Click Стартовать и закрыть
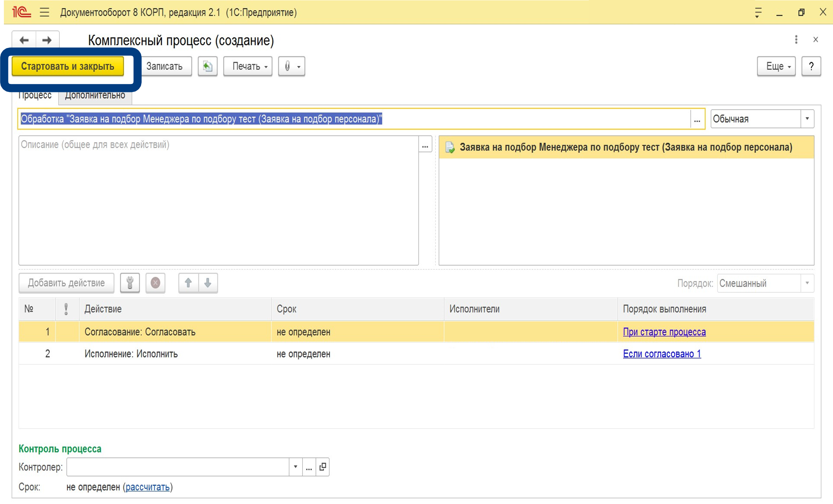 [67, 66]
